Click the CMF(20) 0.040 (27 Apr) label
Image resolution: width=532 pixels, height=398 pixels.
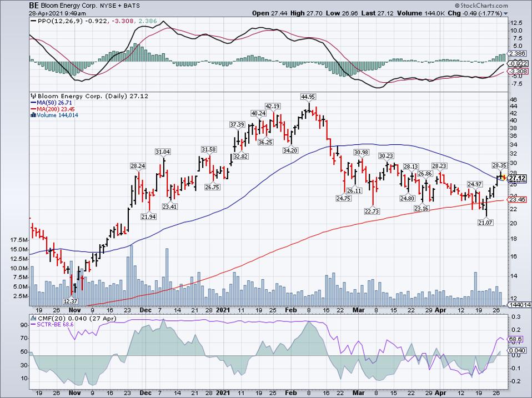point(76,318)
